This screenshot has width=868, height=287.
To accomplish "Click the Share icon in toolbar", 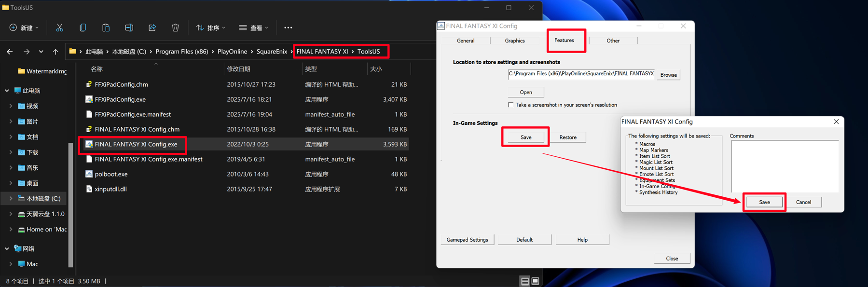I will click(x=152, y=28).
